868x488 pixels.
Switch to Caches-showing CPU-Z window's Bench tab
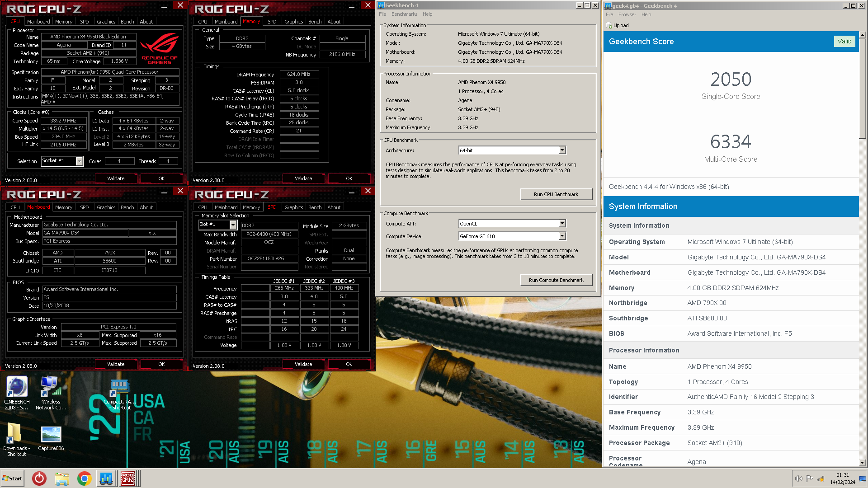[127, 22]
